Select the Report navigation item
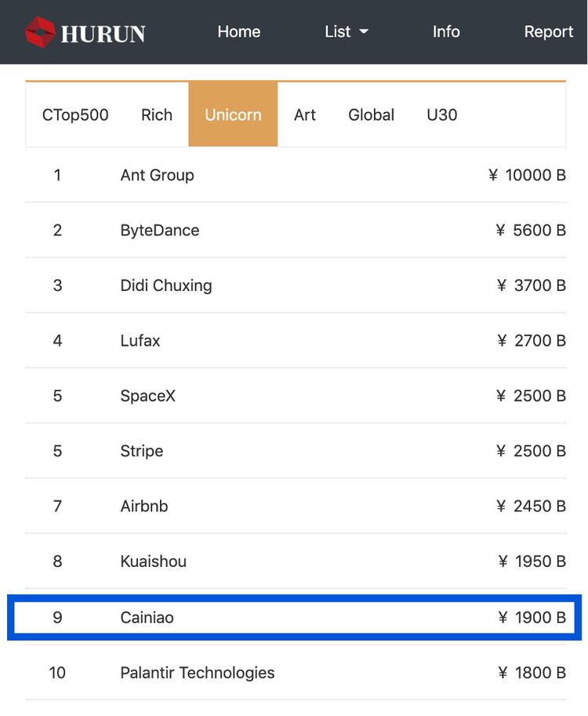Viewport: 588px width, 716px height. 549,31
